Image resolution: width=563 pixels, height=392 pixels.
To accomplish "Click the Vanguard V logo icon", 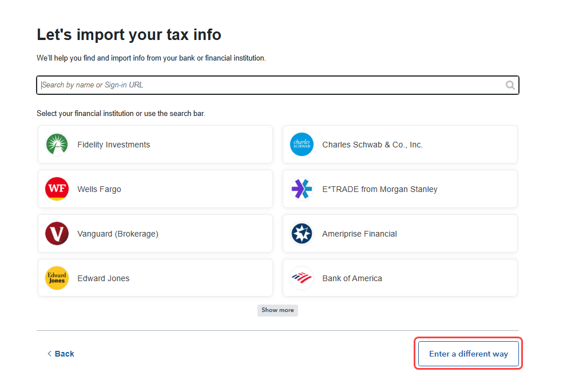I will tap(57, 234).
